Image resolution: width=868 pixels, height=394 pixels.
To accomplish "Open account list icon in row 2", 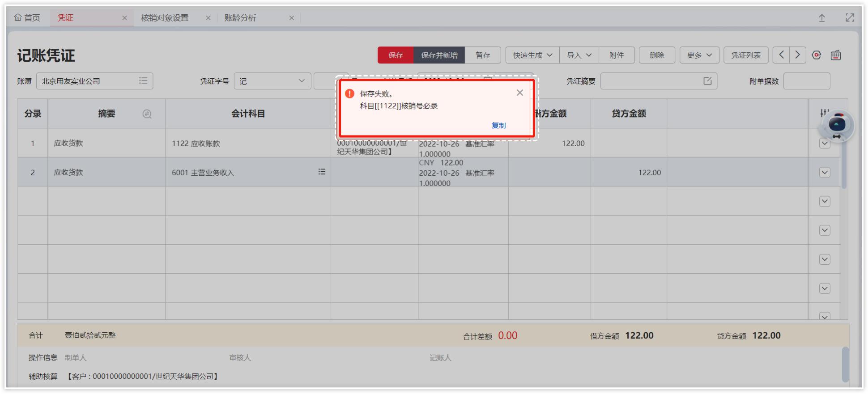I will pos(322,172).
